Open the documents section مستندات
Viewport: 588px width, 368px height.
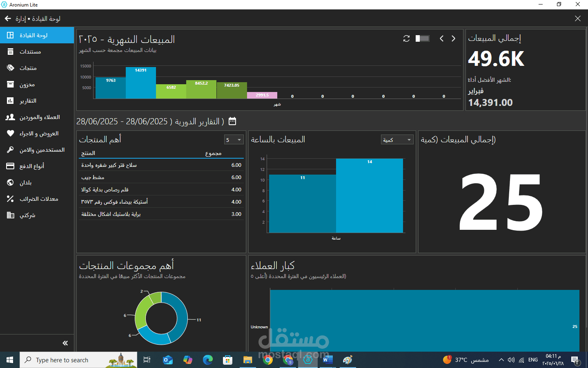pos(37,52)
